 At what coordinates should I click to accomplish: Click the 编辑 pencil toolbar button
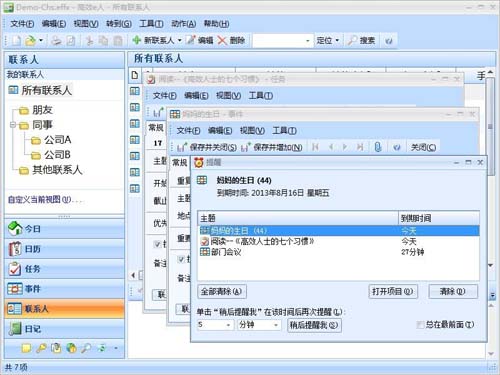[x=200, y=41]
